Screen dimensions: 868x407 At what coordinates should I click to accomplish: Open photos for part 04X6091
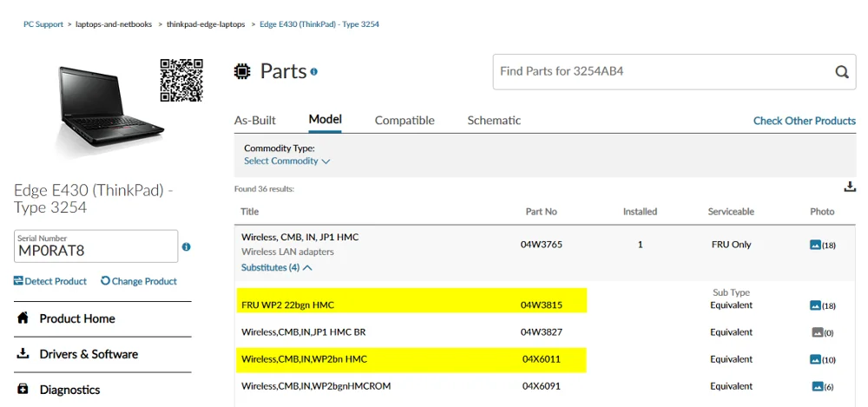click(x=823, y=386)
